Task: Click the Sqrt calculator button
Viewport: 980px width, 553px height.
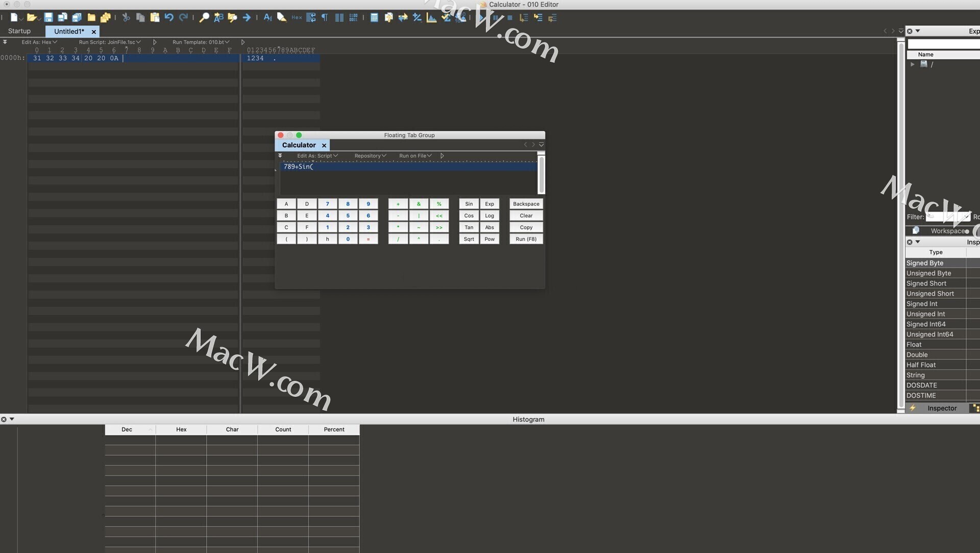Action: click(469, 239)
